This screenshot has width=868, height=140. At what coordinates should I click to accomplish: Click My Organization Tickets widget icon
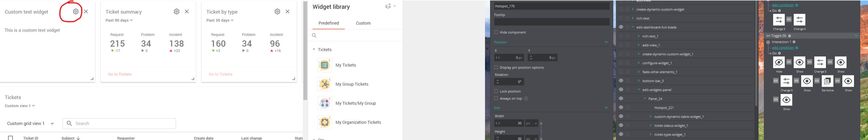pyautogui.click(x=325, y=122)
